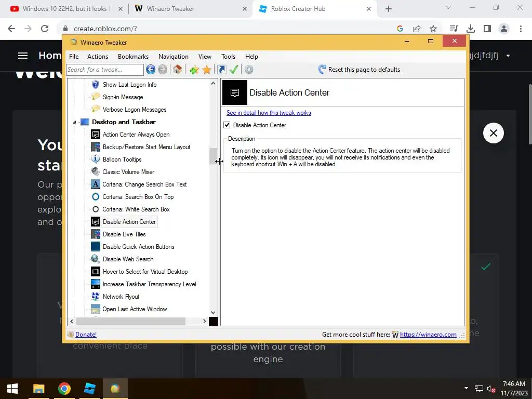Click the muted volume tray icon
Image resolution: width=532 pixels, height=399 pixels.
coord(491,389)
